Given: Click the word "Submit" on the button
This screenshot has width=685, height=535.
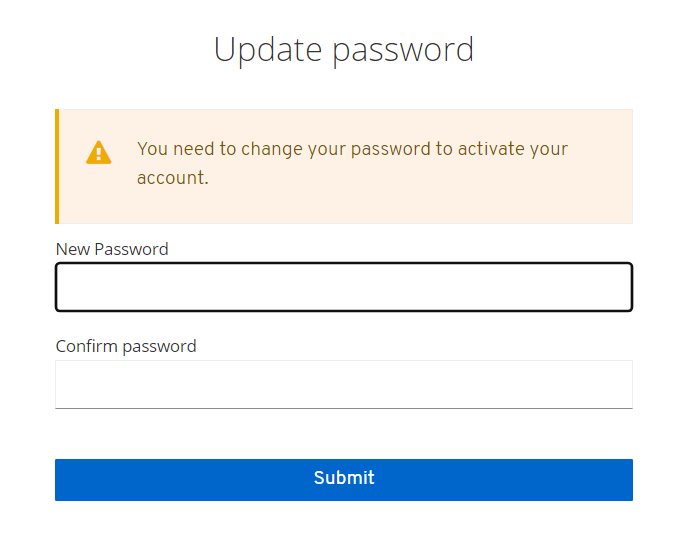Looking at the screenshot, I should [344, 478].
